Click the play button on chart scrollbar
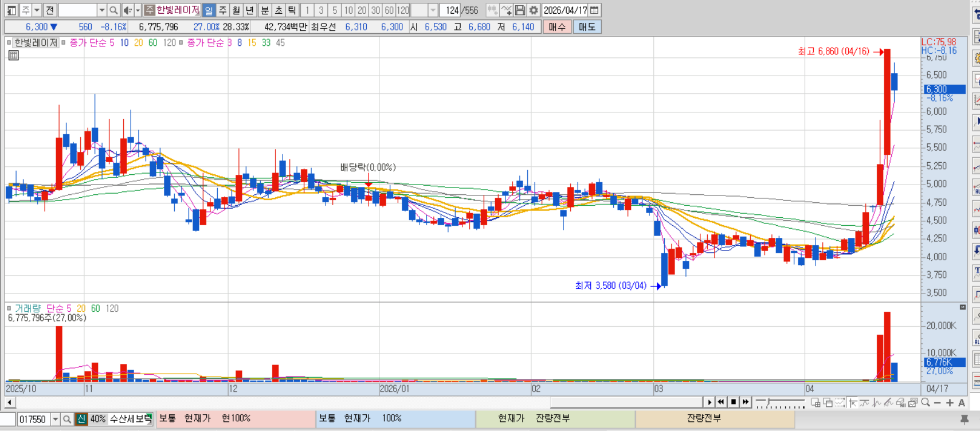980x431 pixels. pos(709,402)
